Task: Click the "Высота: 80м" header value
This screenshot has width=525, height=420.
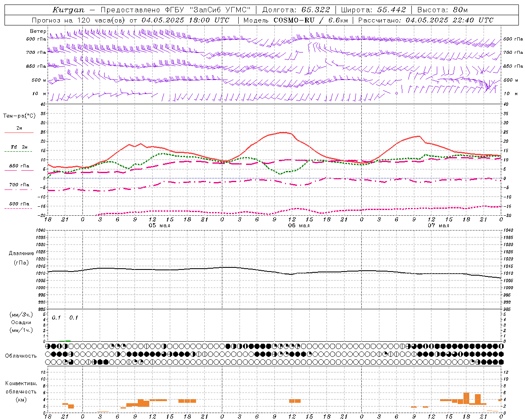Action: click(x=443, y=10)
